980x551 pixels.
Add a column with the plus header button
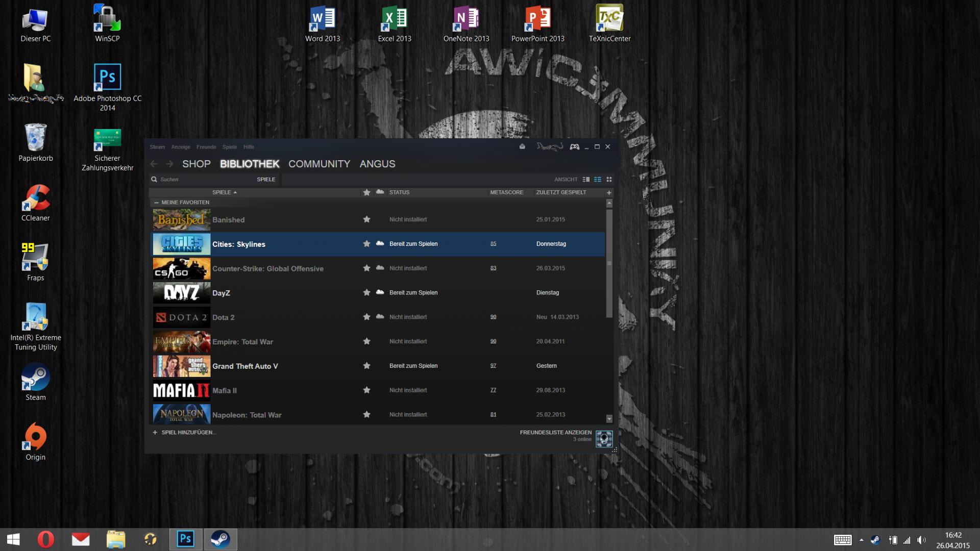pyautogui.click(x=609, y=192)
